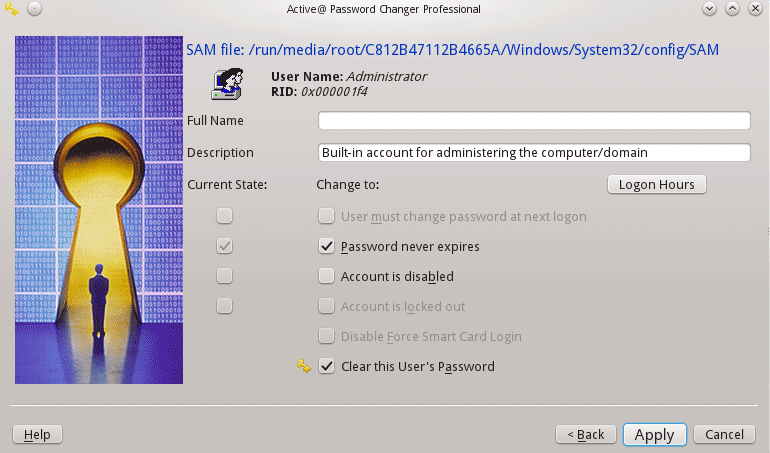This screenshot has width=770, height=453.
Task: Open Help
Action: (x=37, y=435)
